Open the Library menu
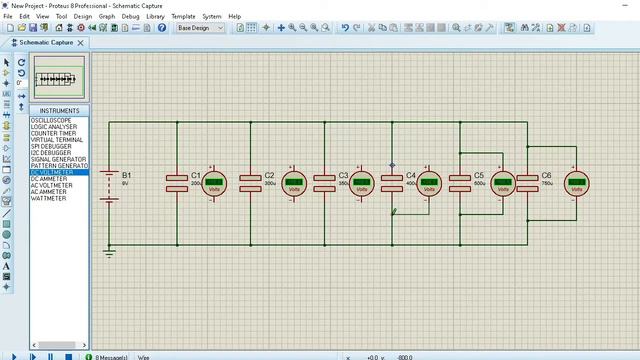640x360 pixels. (156, 16)
